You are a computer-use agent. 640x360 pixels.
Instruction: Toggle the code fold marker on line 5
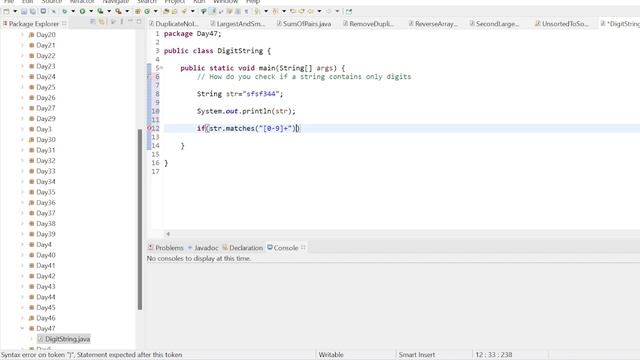click(161, 68)
